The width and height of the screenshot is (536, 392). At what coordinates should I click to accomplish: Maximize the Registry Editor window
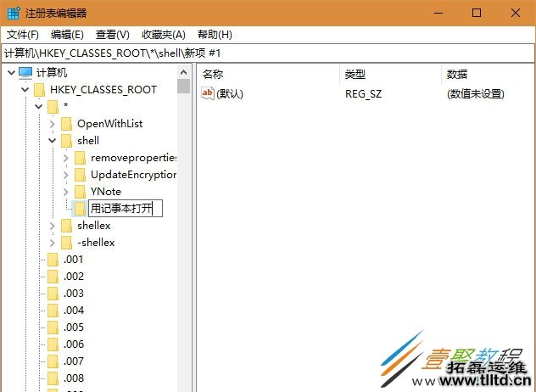(x=477, y=13)
